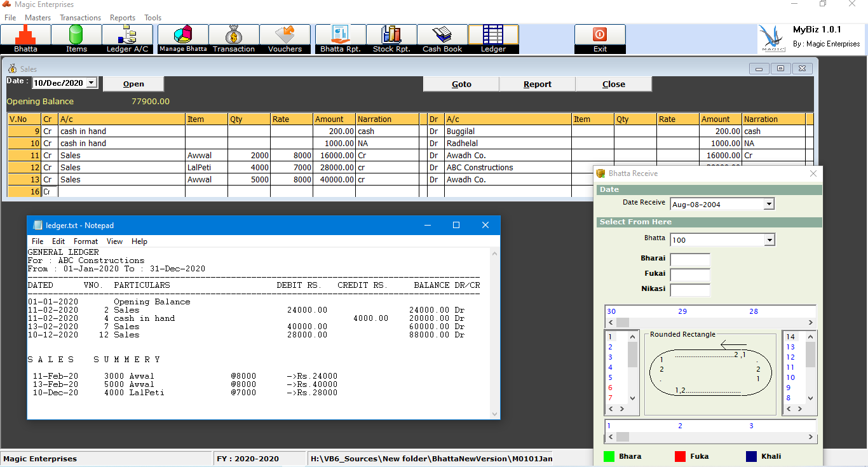Open the Tools menu
Screen dimensions: 868x467
click(x=153, y=18)
